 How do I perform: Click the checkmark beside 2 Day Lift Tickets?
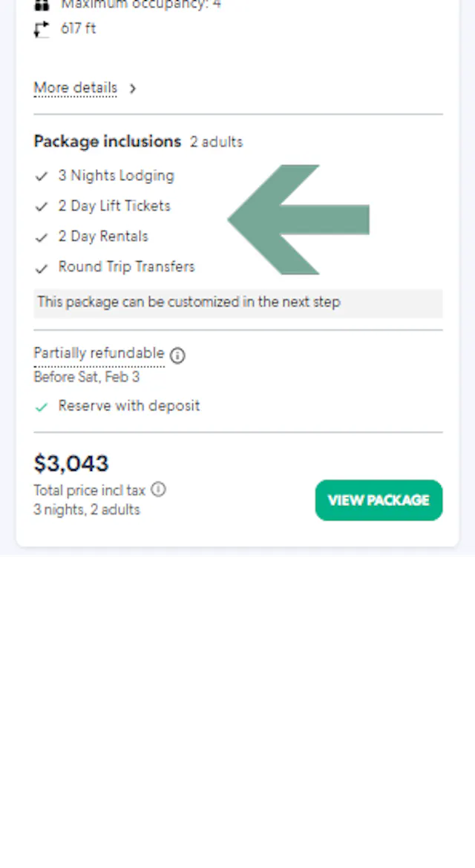[x=42, y=207]
